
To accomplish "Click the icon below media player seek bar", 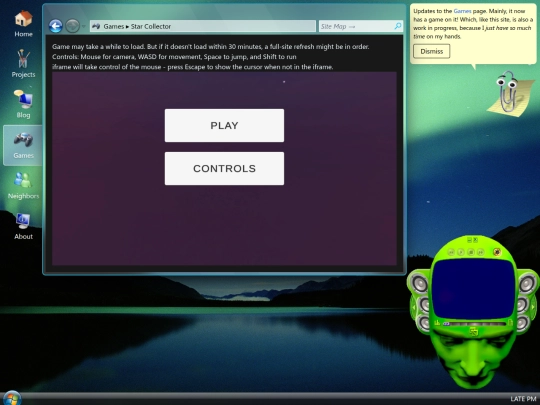I will (x=474, y=332).
